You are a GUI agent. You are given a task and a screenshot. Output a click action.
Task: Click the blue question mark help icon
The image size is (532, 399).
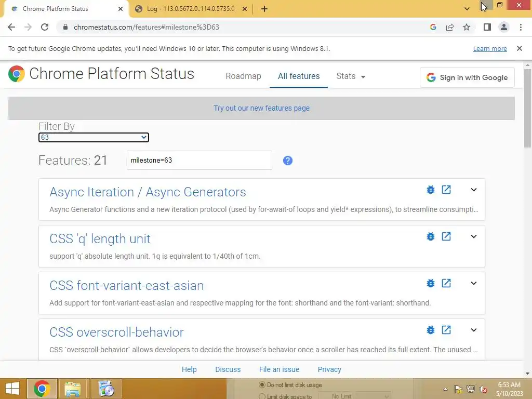288,161
